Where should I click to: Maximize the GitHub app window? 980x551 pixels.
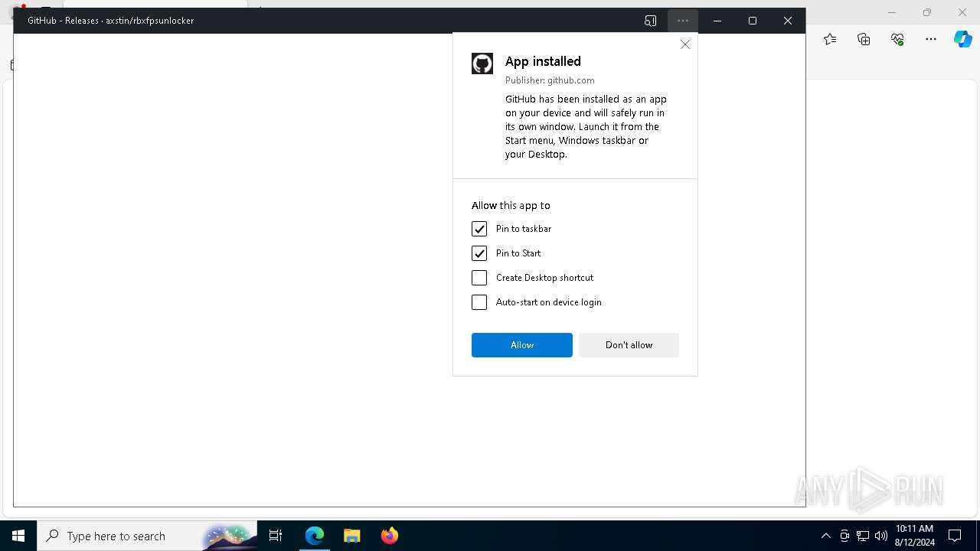coord(753,21)
